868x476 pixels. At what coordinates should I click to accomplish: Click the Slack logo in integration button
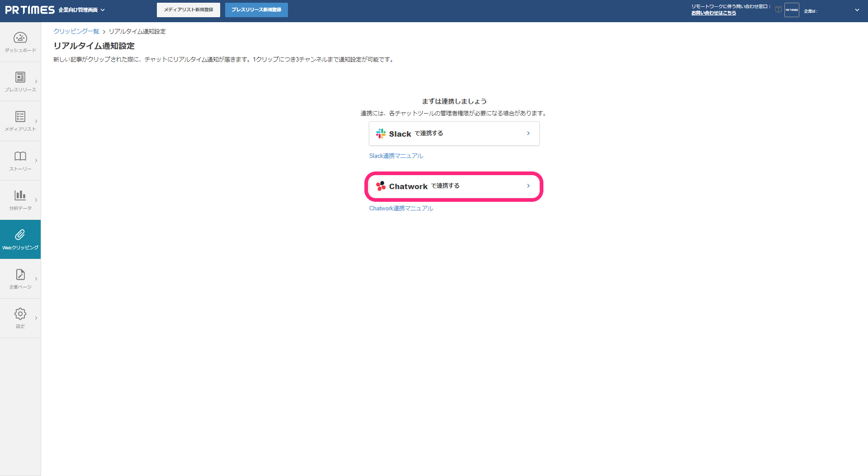coord(380,133)
